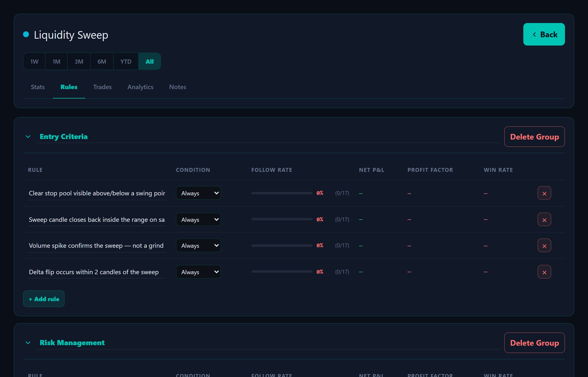Remove the 'Sweep candle closes back' rule

(544, 220)
